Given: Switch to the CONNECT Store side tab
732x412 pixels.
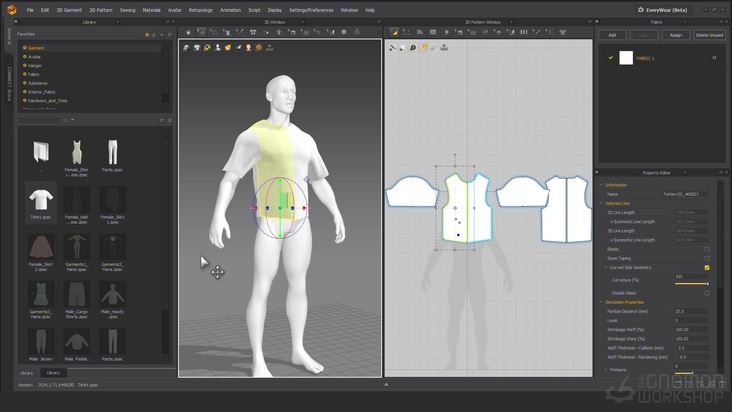Looking at the screenshot, I should 8,84.
